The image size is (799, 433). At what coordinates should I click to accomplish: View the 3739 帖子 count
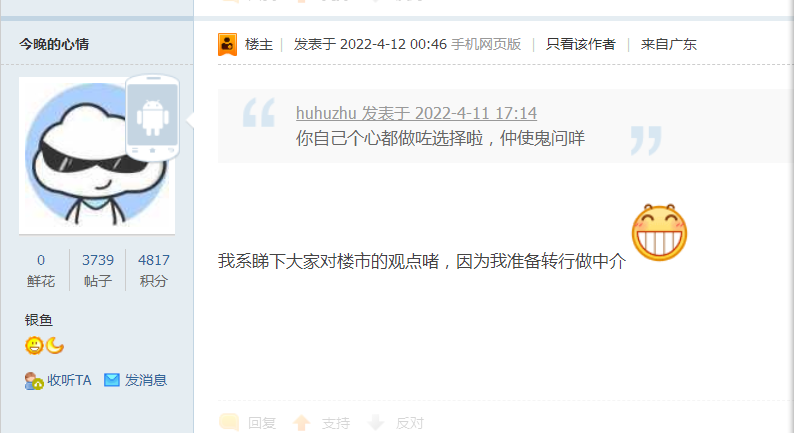click(98, 270)
